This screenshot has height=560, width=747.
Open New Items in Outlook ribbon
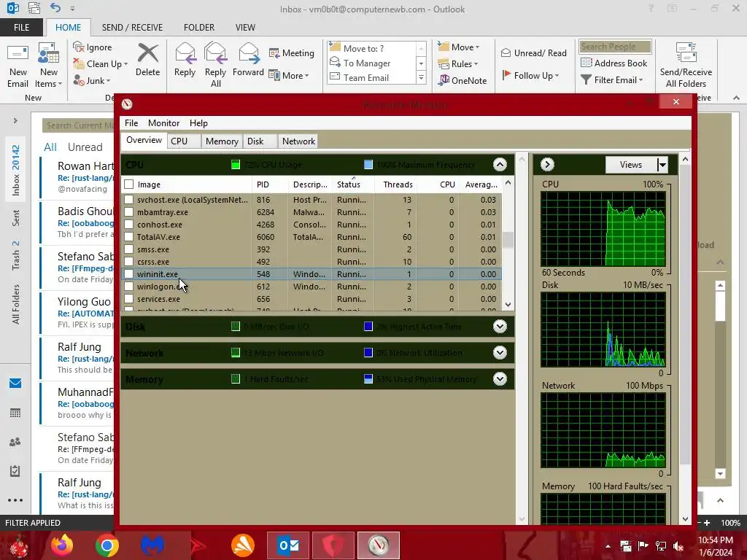[x=49, y=66]
